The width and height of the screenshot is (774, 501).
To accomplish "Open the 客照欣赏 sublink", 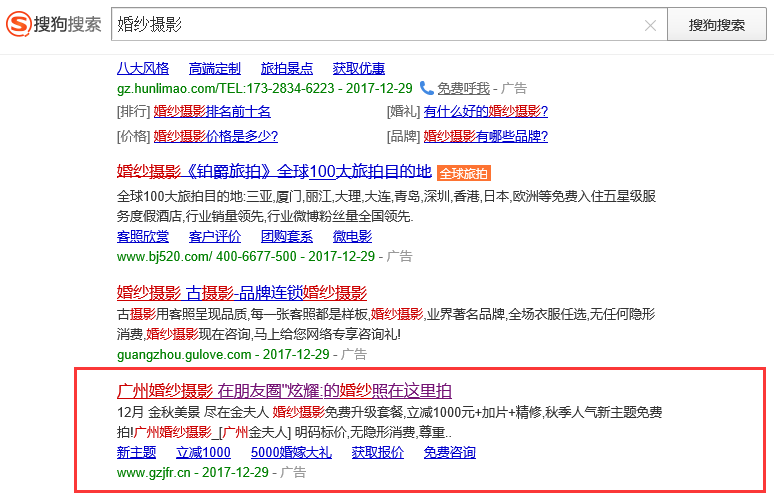I will [x=144, y=236].
